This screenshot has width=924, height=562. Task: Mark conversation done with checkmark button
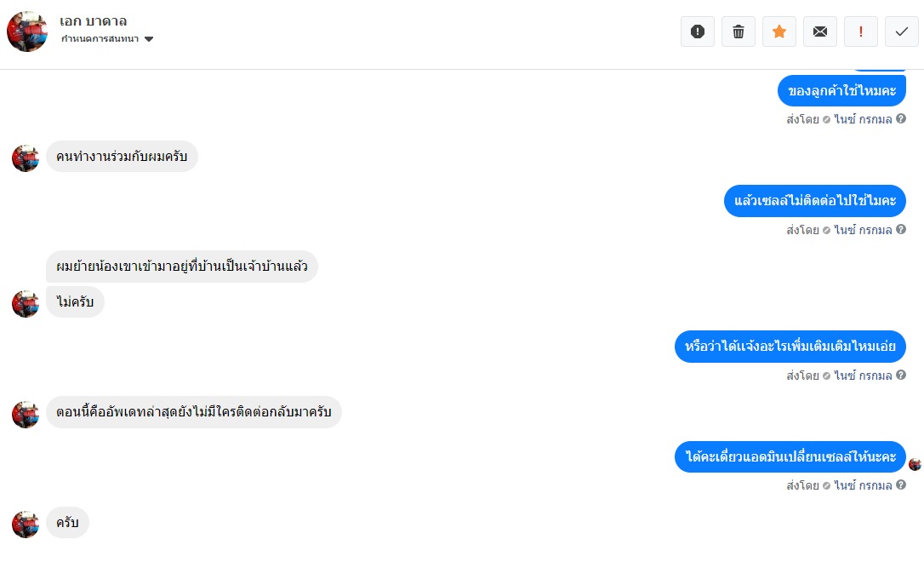click(x=902, y=32)
